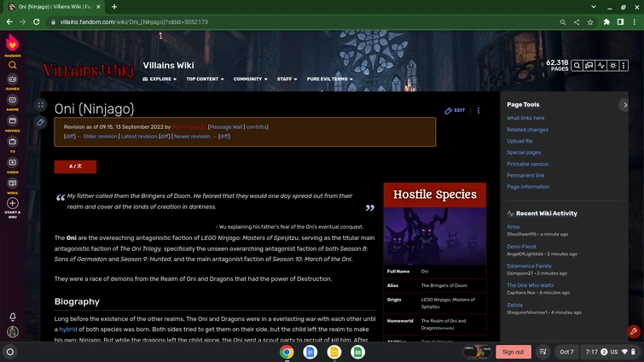Click the expand content width icon
The width and height of the screenshot is (644, 362).
click(x=41, y=105)
